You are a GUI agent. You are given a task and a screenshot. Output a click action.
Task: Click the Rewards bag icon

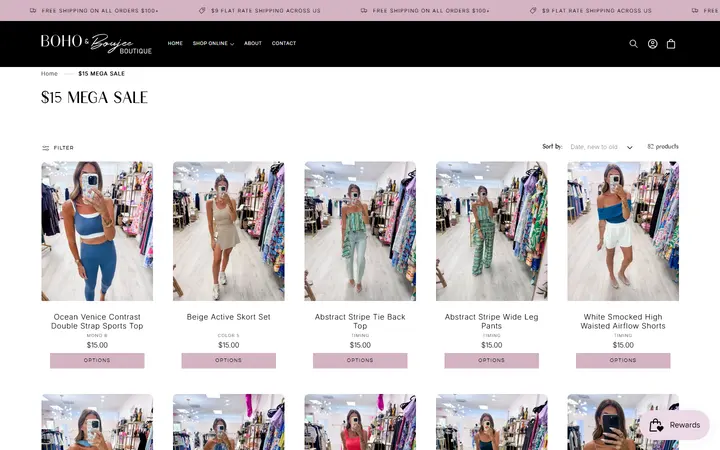pos(656,425)
